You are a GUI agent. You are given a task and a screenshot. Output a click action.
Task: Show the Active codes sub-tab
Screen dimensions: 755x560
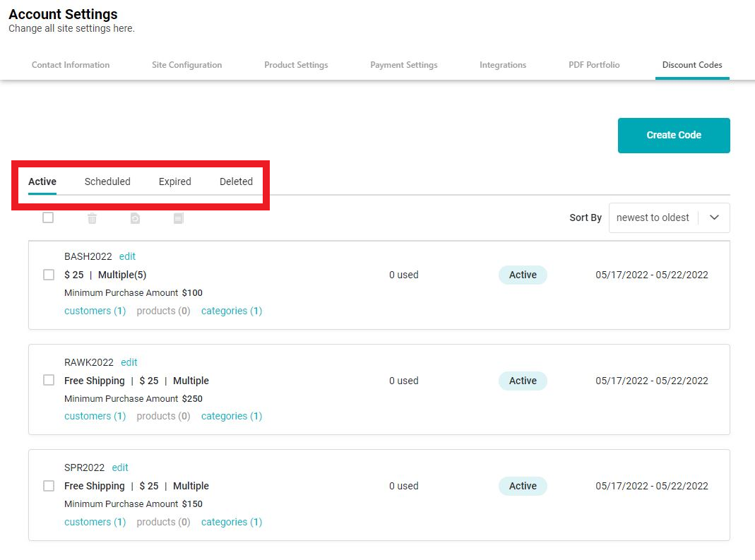pos(42,181)
